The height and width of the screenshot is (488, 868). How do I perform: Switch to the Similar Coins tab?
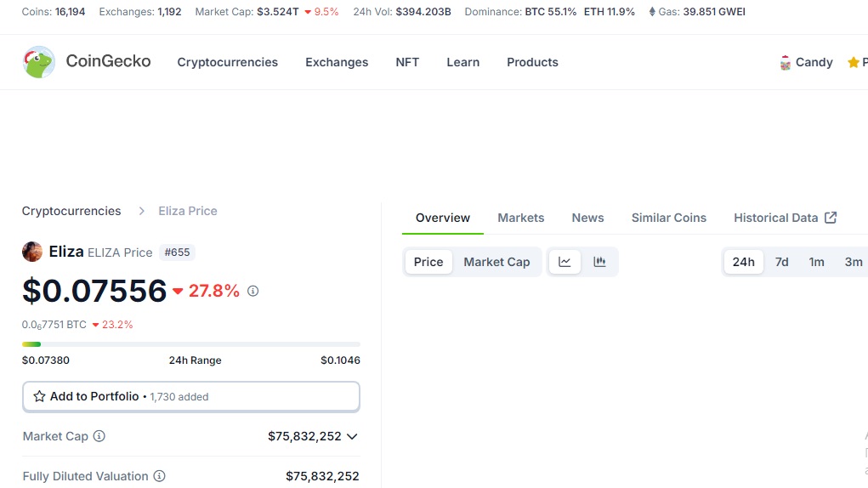pos(669,218)
